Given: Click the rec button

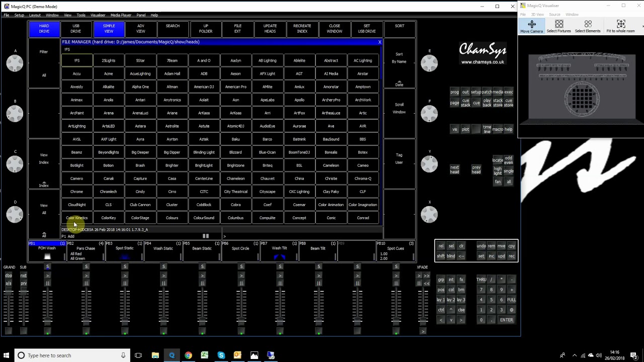Looking at the screenshot, I should point(512,256).
